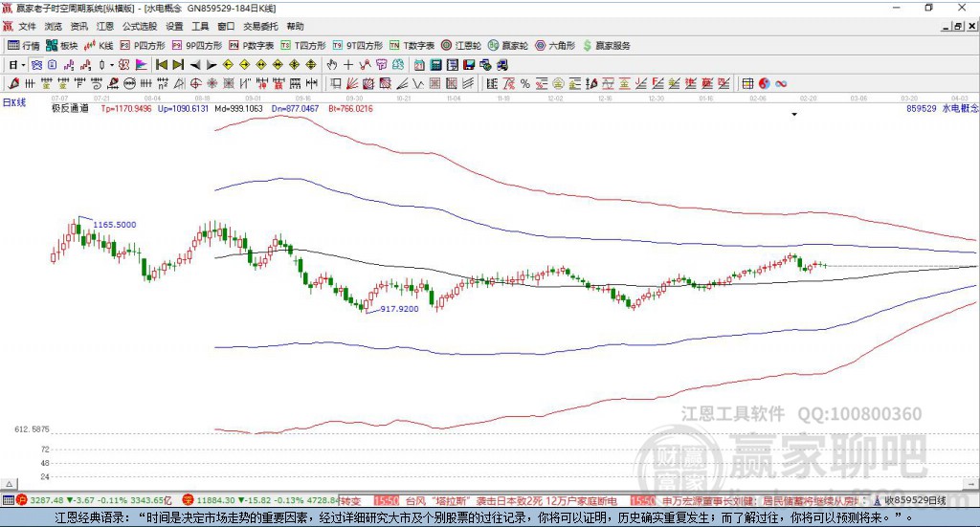Viewport: 980px width, 527px height.
Task: Open the calendar icon
Action: (419, 65)
